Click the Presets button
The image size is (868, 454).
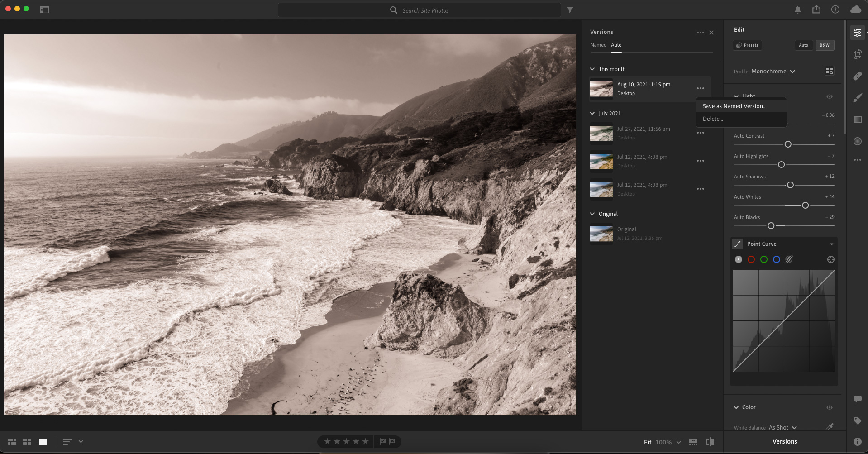pos(747,45)
